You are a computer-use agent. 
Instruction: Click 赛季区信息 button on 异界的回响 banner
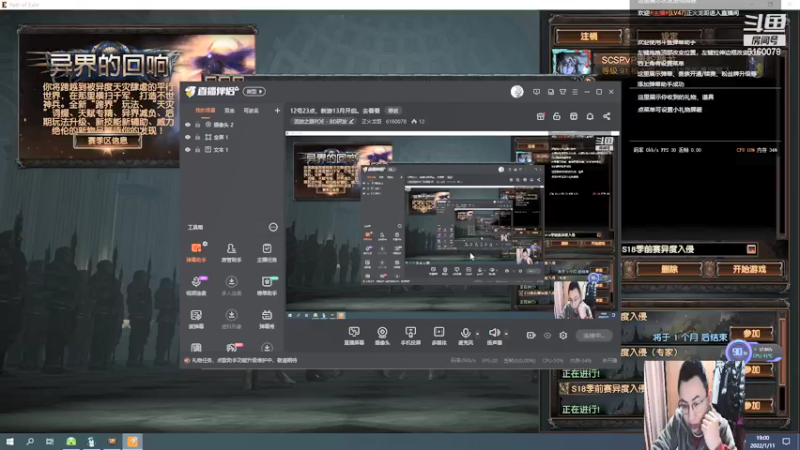pos(107,140)
